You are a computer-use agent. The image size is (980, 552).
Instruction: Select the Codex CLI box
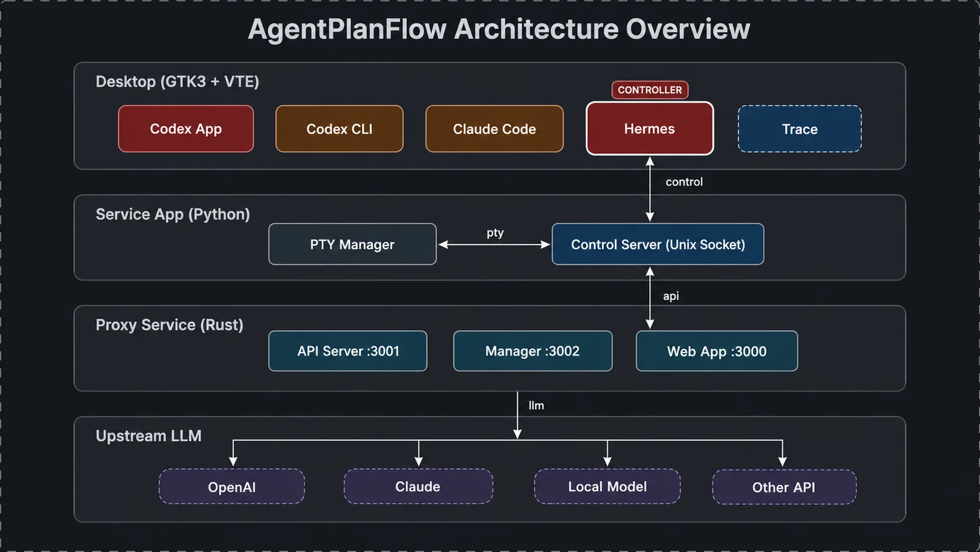coord(339,129)
